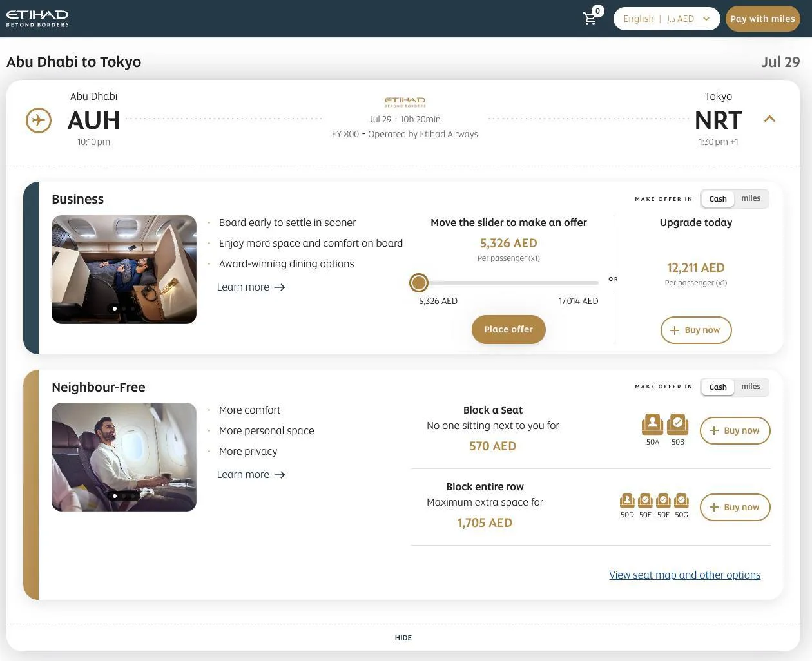The width and height of the screenshot is (812, 661).
Task: Click the Etihad logo above flight EY 800
Action: pos(405,102)
